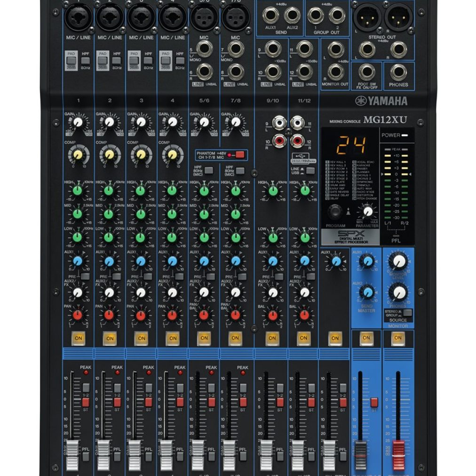Toggle the PFL button on channel 3
476x476 pixels.
[149, 456]
